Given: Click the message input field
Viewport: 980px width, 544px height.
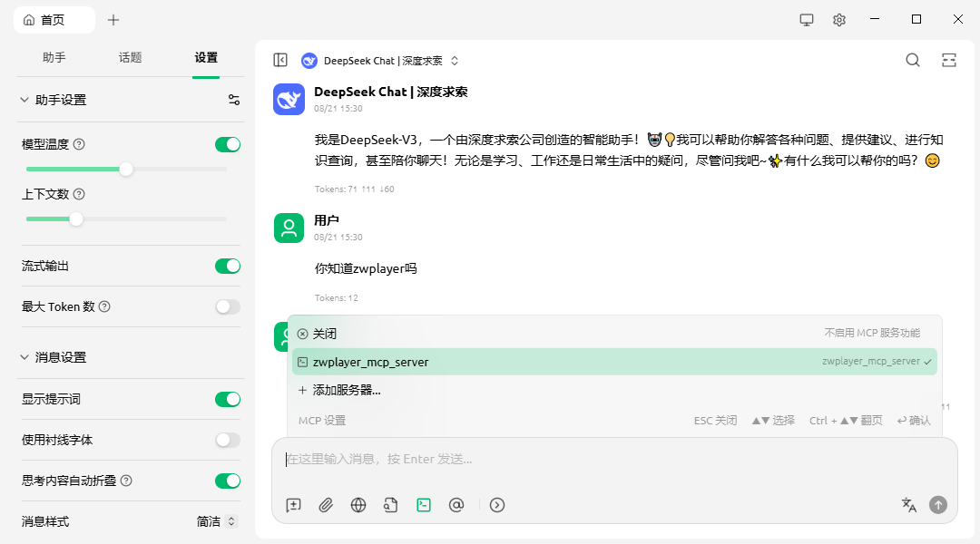Looking at the screenshot, I should coord(614,459).
